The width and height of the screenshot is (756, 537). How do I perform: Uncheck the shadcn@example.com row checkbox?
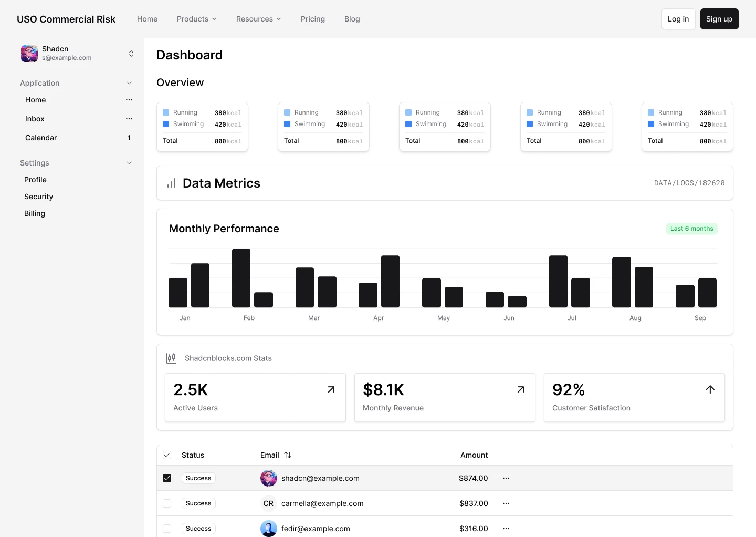167,478
